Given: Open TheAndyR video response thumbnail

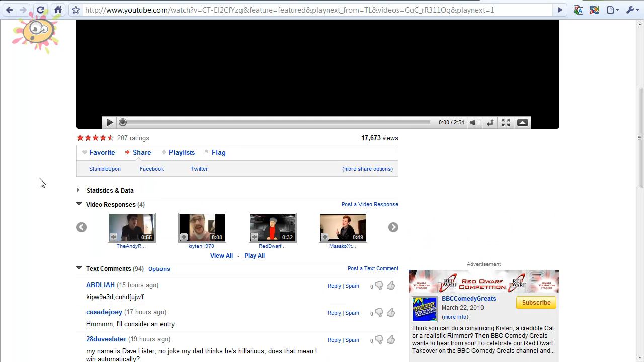Looking at the screenshot, I should pyautogui.click(x=132, y=227).
